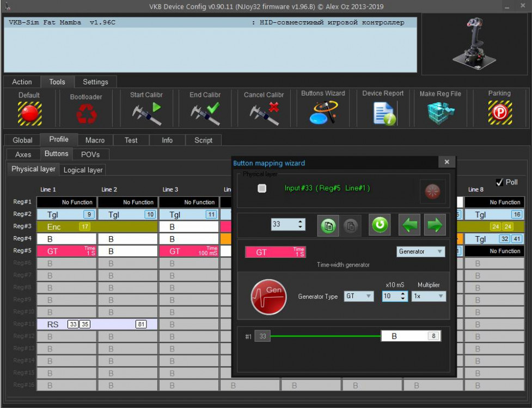Cancel calibration with the Cancel Calibr icon

coord(264,114)
